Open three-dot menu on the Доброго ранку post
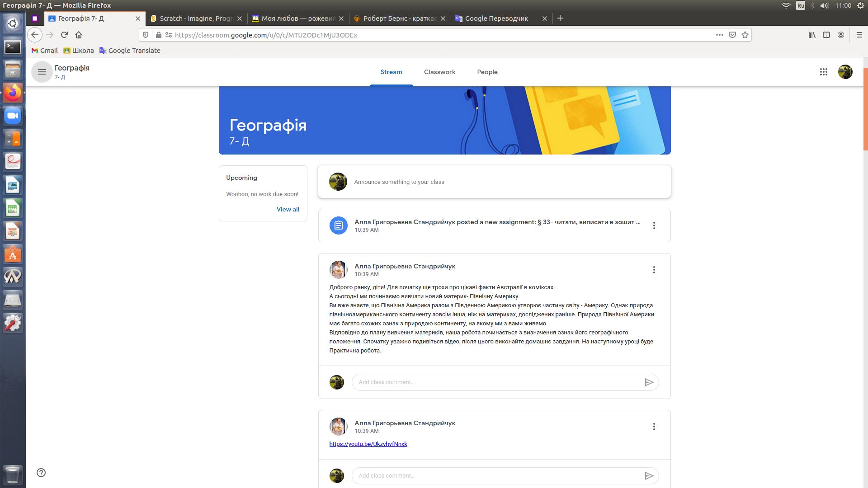 pos(654,270)
